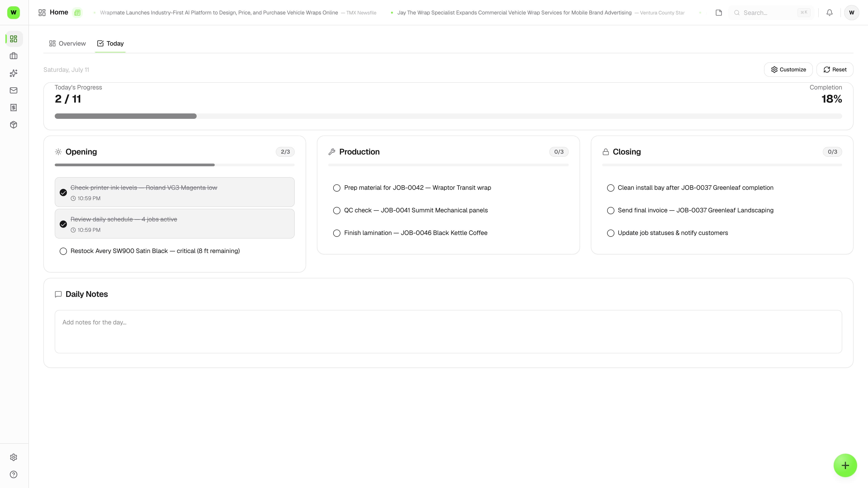868x488 pixels.
Task: Click the notes page icon in top bar
Action: pos(719,12)
